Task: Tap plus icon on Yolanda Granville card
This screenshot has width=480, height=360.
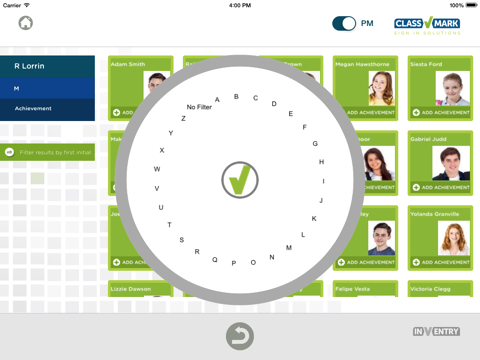Action: pyautogui.click(x=416, y=262)
